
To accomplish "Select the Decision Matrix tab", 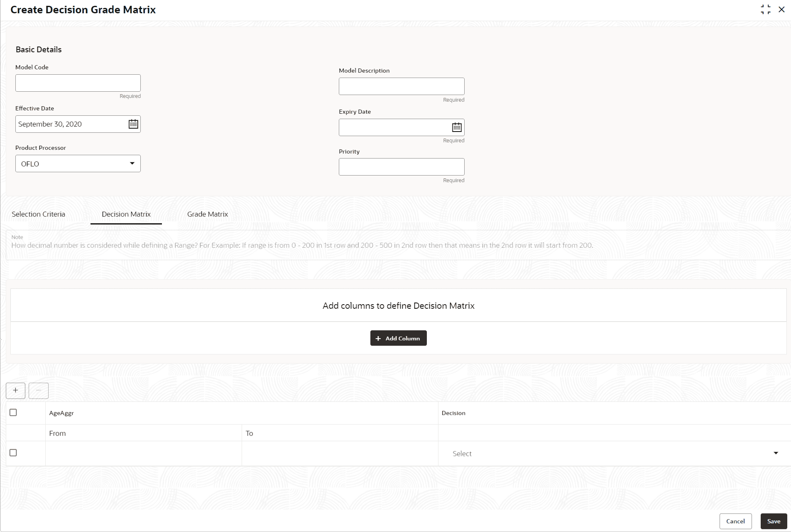I will [126, 214].
